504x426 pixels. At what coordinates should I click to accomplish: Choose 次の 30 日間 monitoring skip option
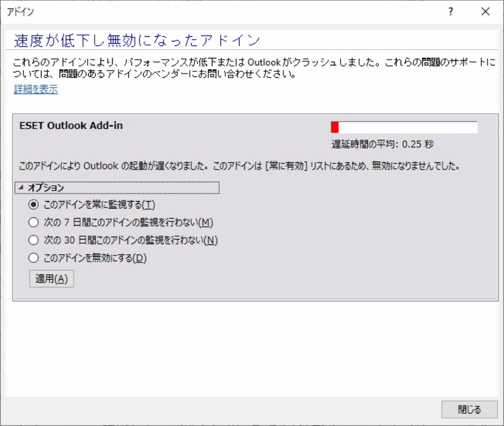(x=123, y=240)
